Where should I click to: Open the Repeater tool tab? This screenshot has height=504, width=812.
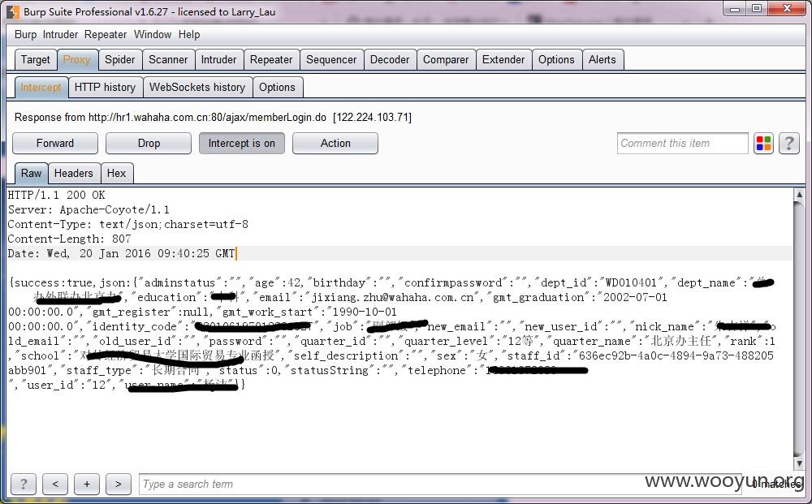coord(271,59)
